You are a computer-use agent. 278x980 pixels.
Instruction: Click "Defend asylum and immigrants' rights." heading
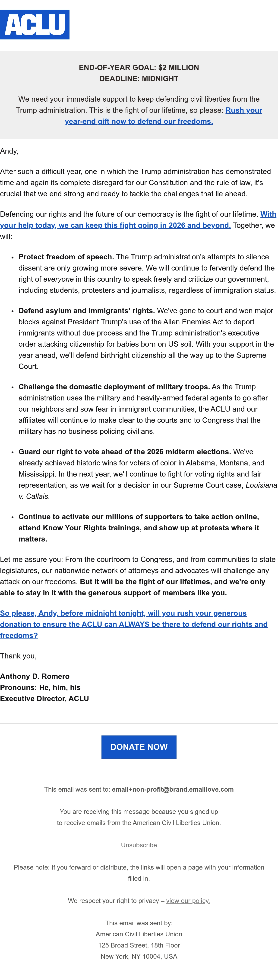[87, 310]
